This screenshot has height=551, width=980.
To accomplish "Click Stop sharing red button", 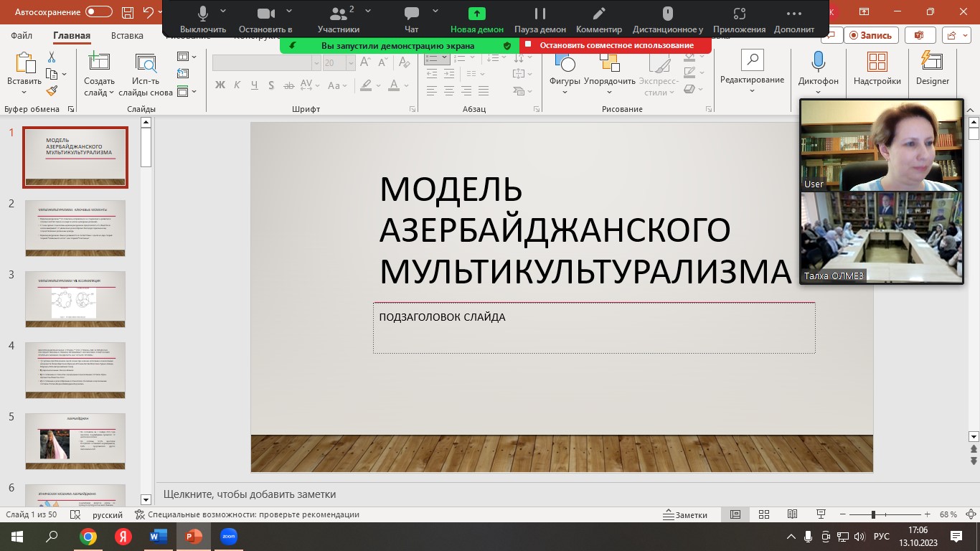I will [616, 45].
